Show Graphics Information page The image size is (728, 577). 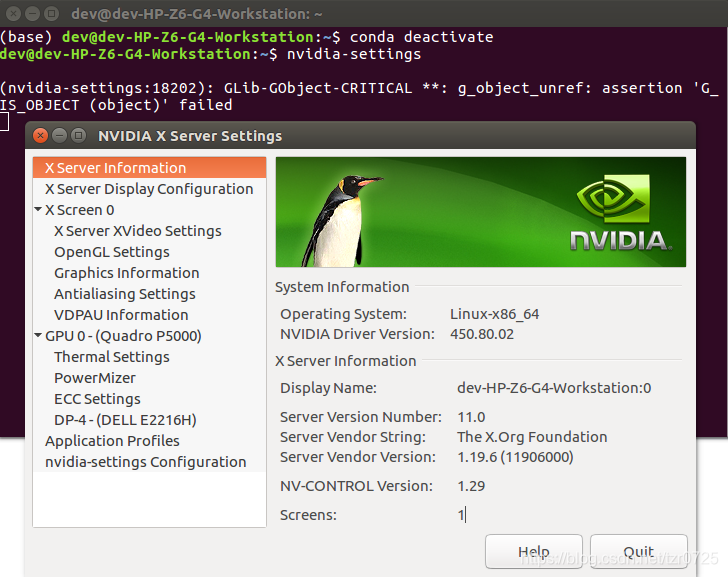point(126,273)
